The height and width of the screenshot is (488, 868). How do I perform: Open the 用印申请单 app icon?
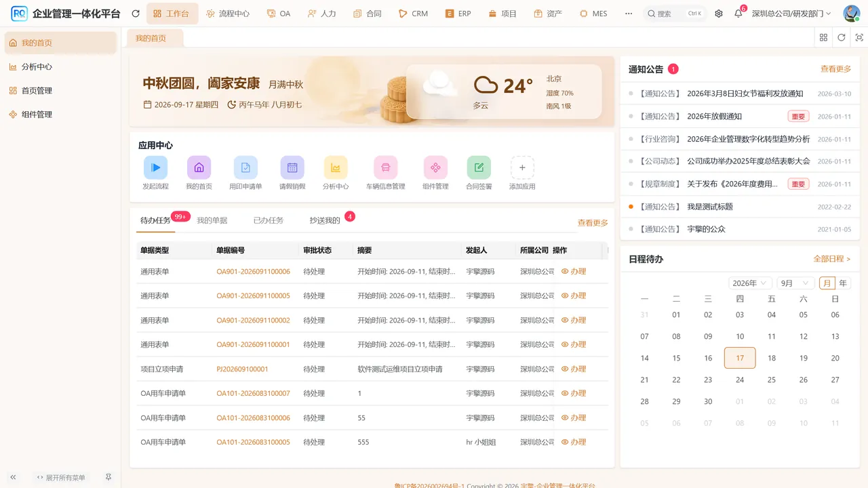245,167
